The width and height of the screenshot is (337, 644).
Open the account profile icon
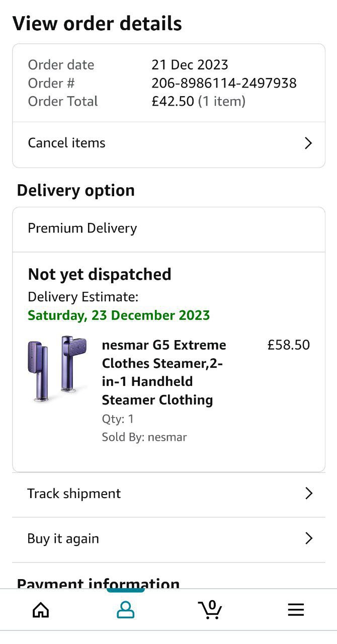[125, 610]
